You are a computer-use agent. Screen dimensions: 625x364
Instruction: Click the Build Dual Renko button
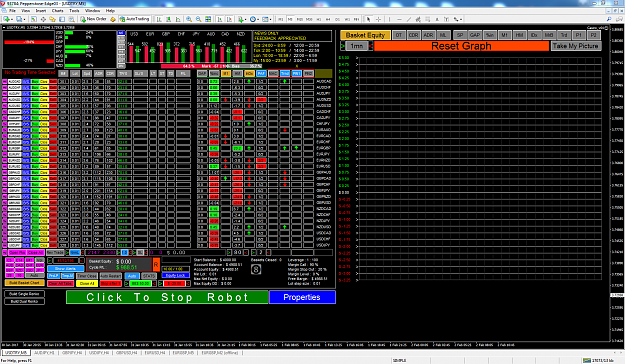click(x=24, y=301)
